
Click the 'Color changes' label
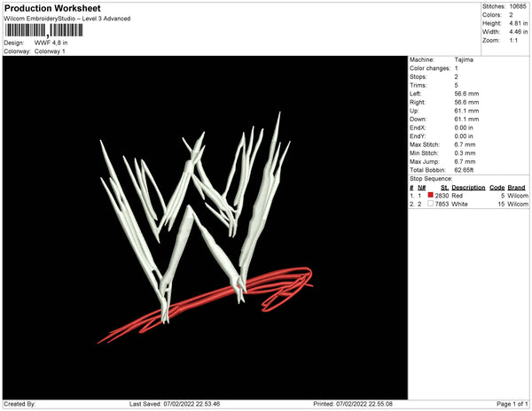pyautogui.click(x=430, y=68)
